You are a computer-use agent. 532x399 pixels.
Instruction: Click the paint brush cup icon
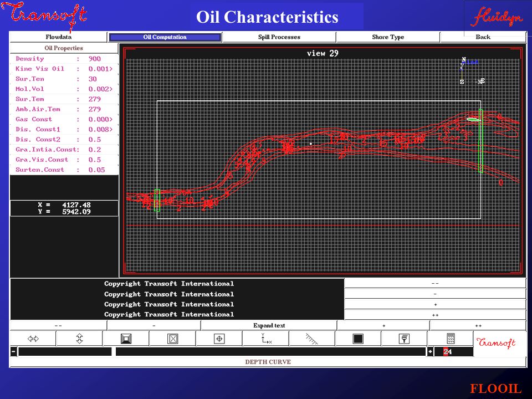[x=405, y=339]
